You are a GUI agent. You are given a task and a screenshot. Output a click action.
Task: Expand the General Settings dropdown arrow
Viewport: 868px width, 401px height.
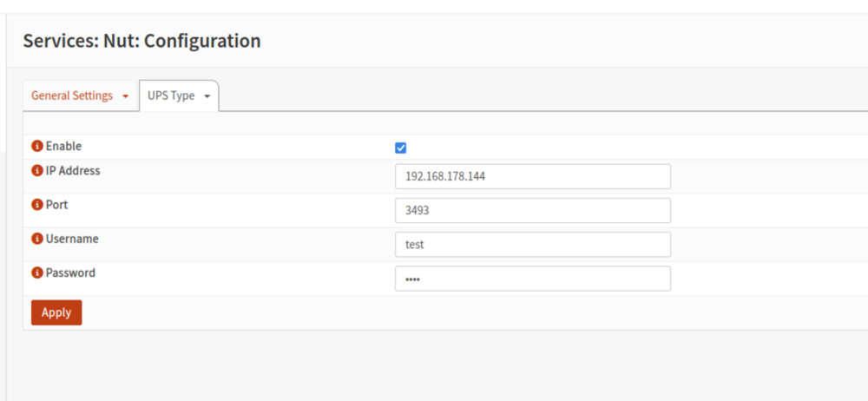click(125, 96)
